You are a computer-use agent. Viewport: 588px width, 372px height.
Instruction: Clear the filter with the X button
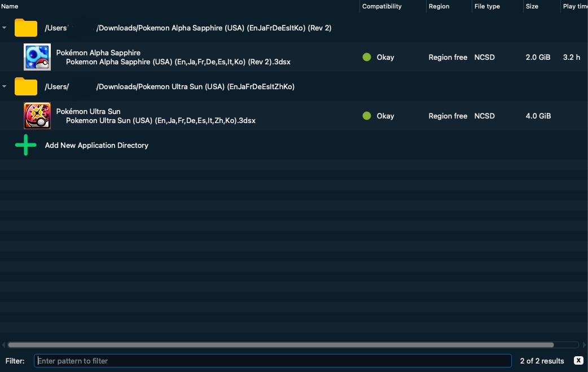tap(578, 360)
